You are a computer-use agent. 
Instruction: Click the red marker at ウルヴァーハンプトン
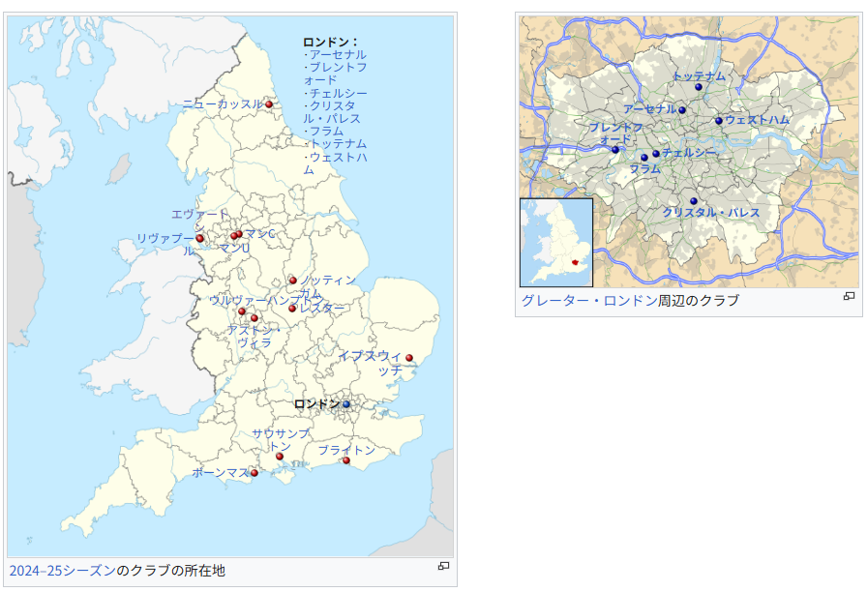click(x=242, y=311)
